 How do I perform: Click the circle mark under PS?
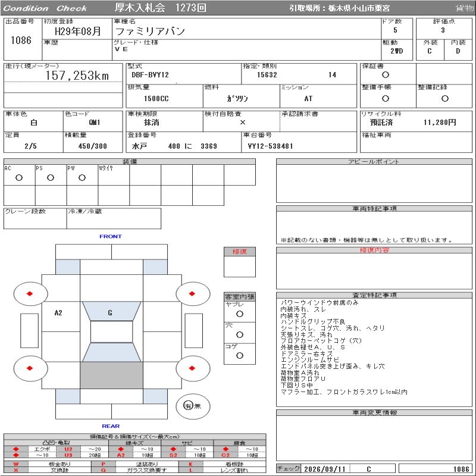click(x=51, y=177)
